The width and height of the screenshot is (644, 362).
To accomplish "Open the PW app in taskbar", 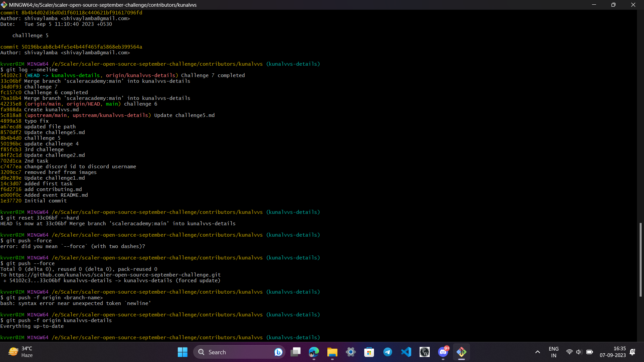I will tap(425, 352).
